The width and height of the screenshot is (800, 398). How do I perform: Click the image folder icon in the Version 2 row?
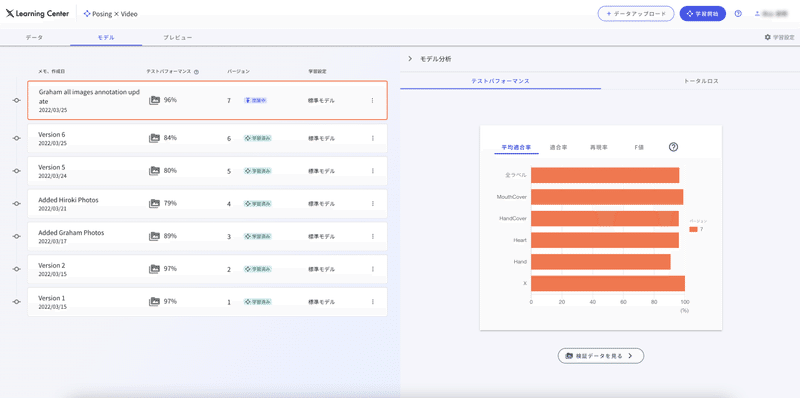click(x=154, y=268)
